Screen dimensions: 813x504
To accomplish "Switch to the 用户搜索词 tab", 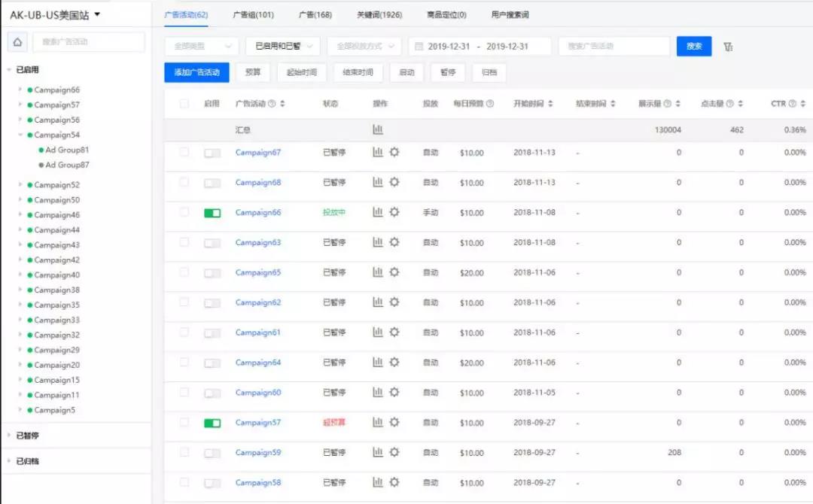I will (x=510, y=15).
